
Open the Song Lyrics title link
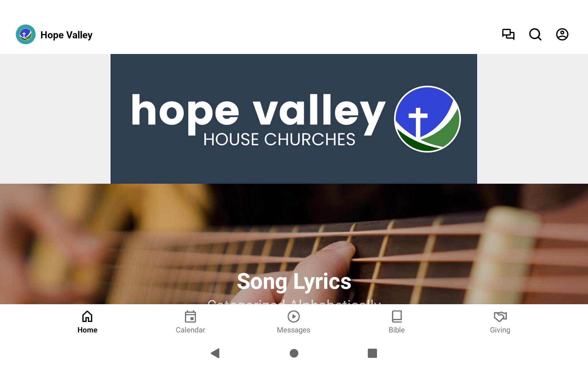294,281
